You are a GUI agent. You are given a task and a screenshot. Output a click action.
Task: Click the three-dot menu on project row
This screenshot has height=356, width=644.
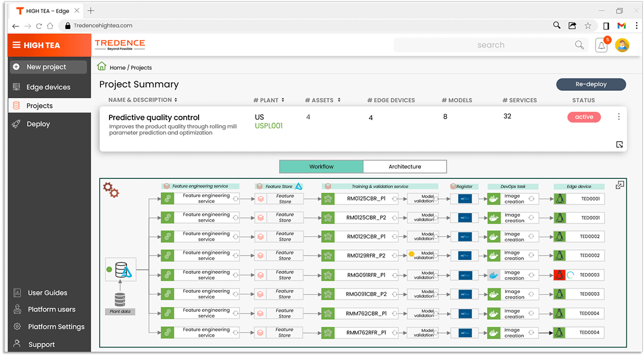[x=619, y=117]
